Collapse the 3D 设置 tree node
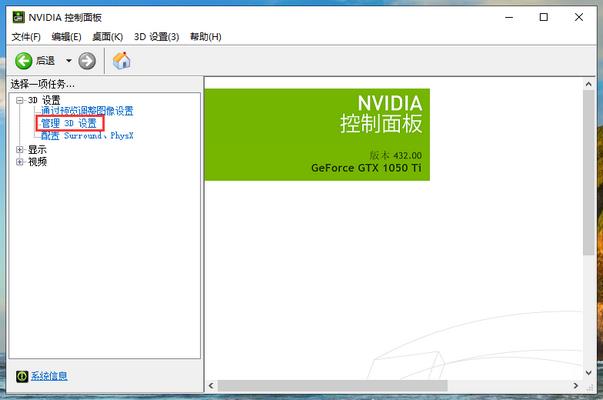The width and height of the screenshot is (603, 400). 19,100
